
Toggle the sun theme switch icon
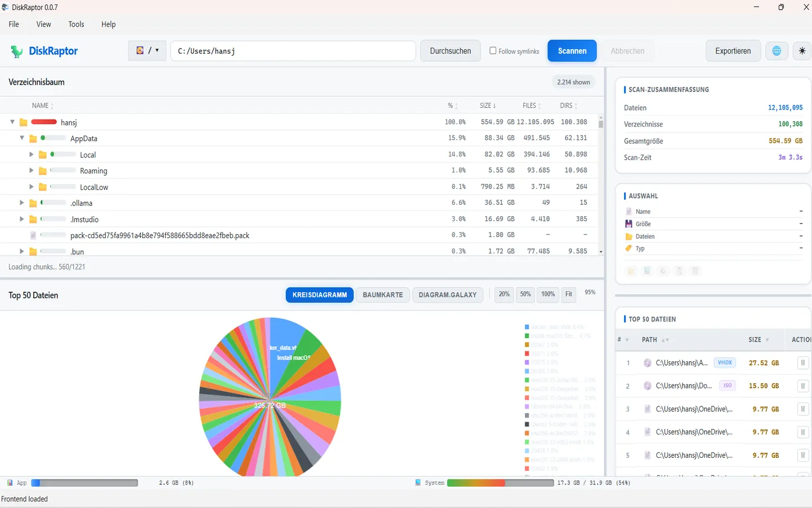[802, 51]
